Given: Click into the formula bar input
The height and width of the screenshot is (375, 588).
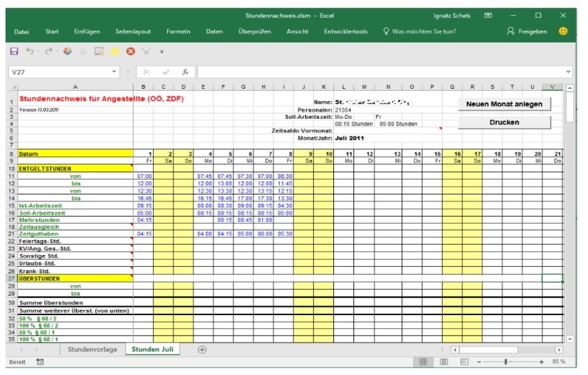Looking at the screenshot, I should pos(381,72).
